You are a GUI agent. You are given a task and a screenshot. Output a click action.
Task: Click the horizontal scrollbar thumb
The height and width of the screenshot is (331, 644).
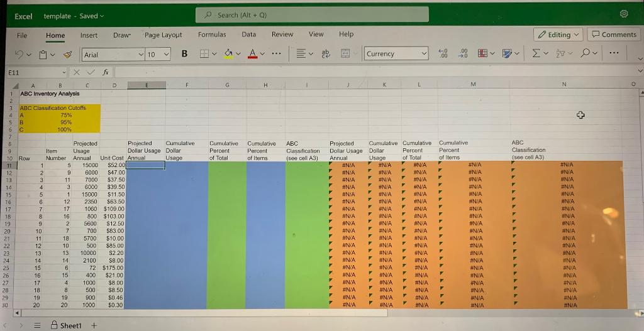[204, 313]
